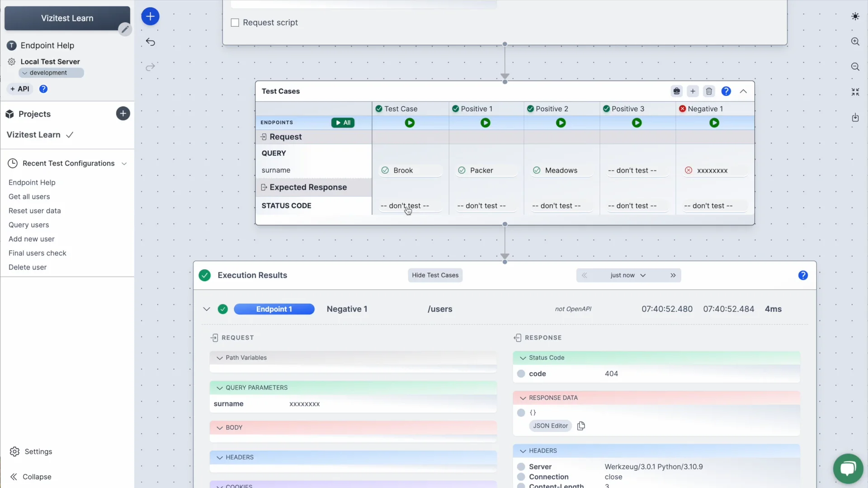
Task: Enable the Request script checkbox
Action: (235, 22)
